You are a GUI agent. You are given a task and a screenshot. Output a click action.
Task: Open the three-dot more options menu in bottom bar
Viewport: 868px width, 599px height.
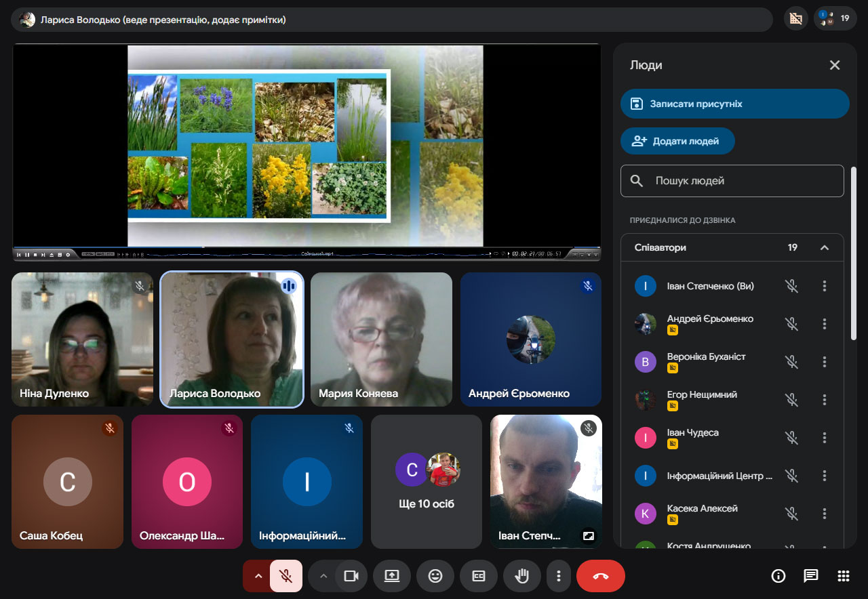[559, 576]
